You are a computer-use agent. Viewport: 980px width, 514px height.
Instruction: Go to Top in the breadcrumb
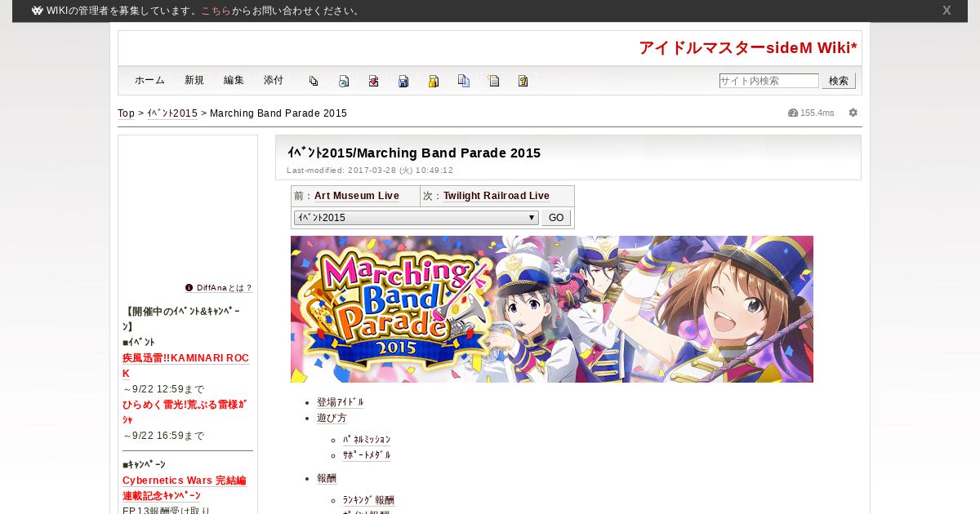pos(127,113)
